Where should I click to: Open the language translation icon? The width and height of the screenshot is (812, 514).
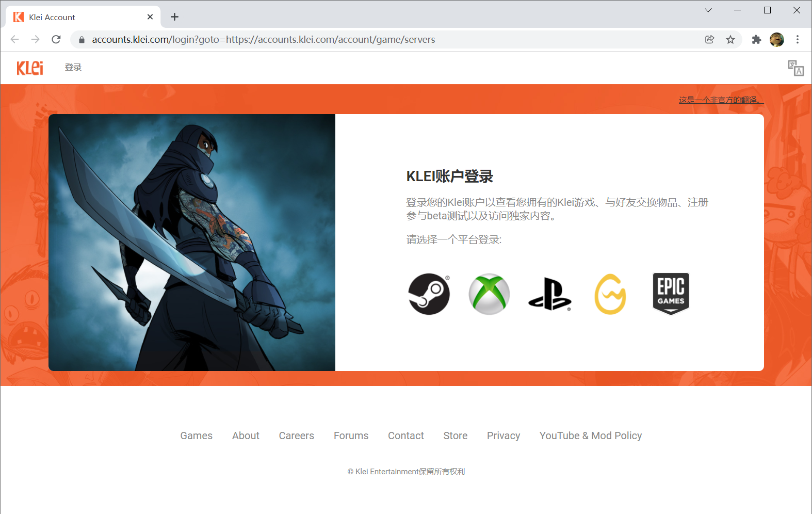(795, 68)
